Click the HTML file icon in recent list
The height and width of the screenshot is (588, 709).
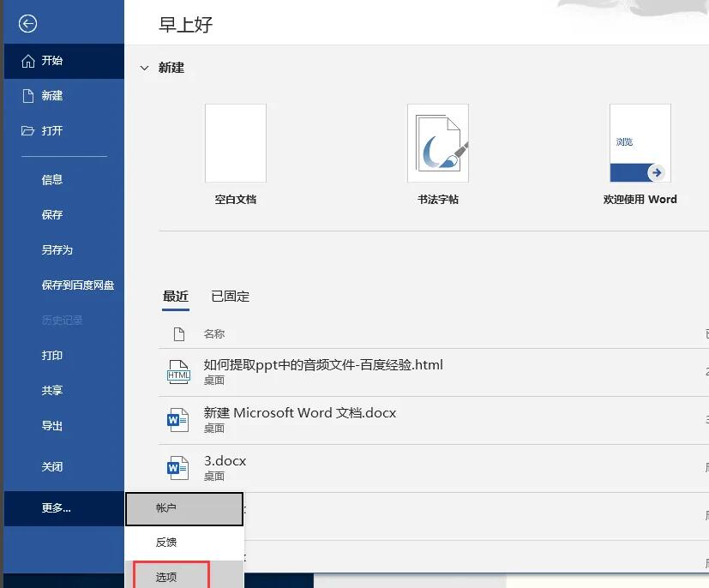tap(178, 372)
